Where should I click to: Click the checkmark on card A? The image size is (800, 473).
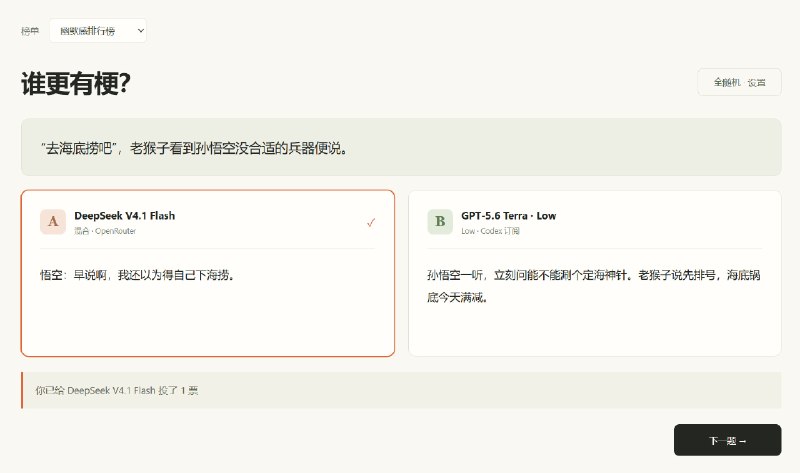(x=371, y=222)
